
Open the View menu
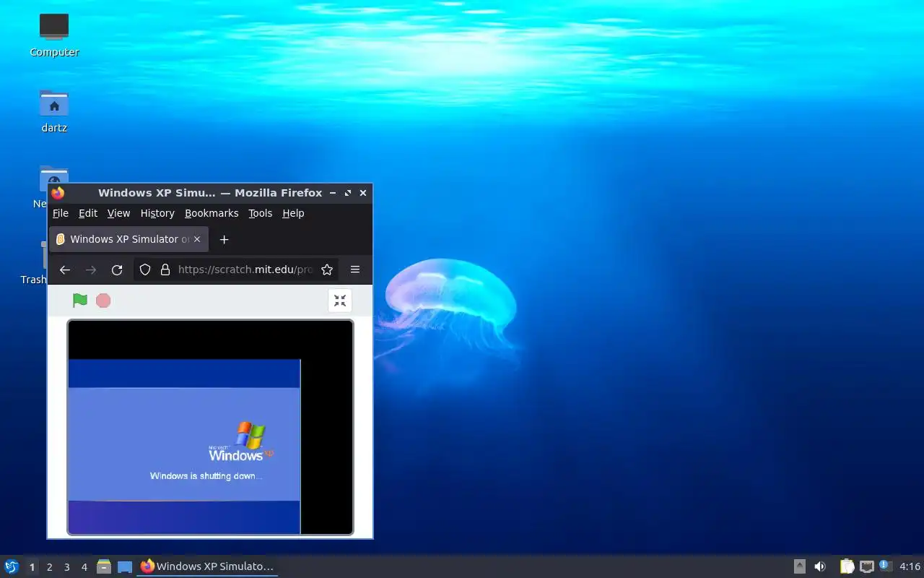pyautogui.click(x=118, y=213)
